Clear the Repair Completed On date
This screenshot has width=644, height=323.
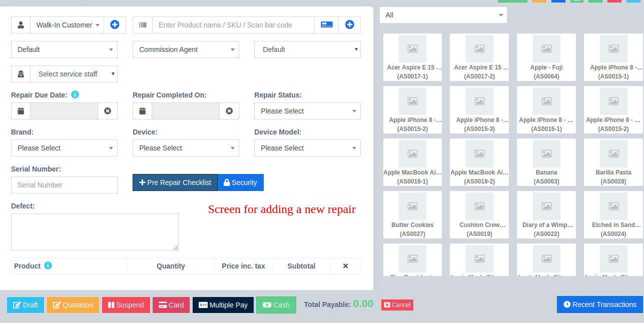click(x=229, y=111)
